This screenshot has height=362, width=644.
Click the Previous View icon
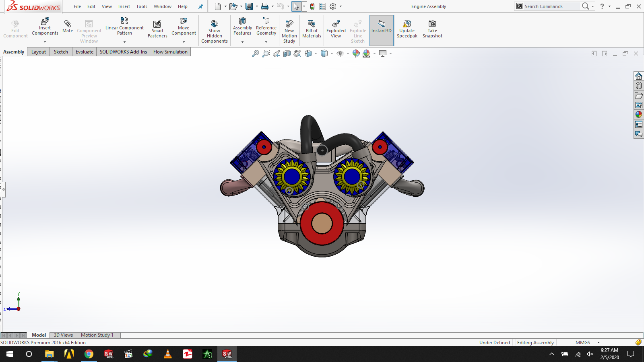coord(277,53)
